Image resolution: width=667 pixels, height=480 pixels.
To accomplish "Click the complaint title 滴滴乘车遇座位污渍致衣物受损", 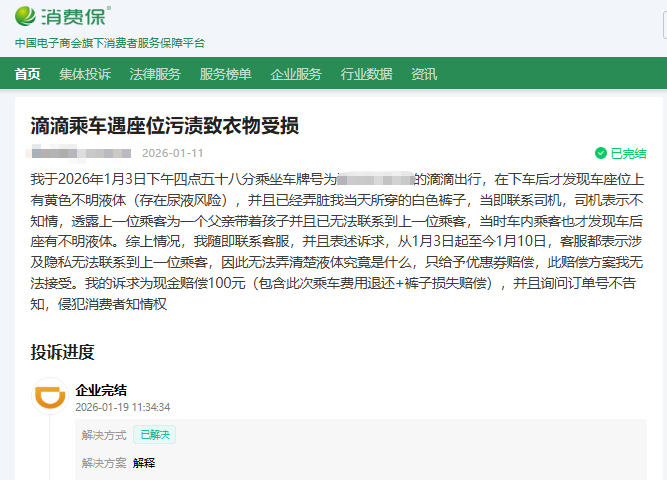I will point(165,126).
